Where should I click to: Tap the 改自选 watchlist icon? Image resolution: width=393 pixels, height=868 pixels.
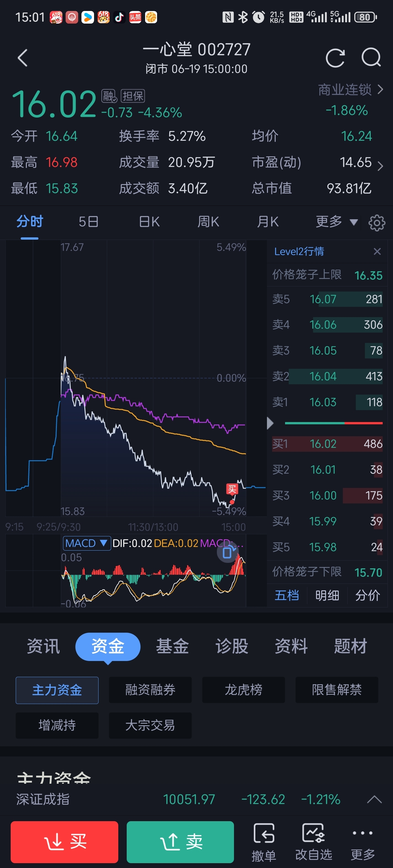314,842
